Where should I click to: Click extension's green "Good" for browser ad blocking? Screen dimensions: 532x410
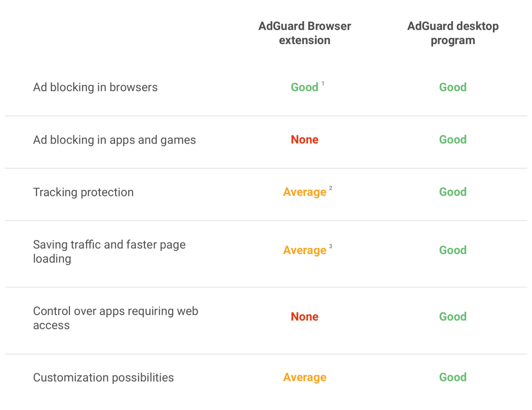pyautogui.click(x=304, y=87)
